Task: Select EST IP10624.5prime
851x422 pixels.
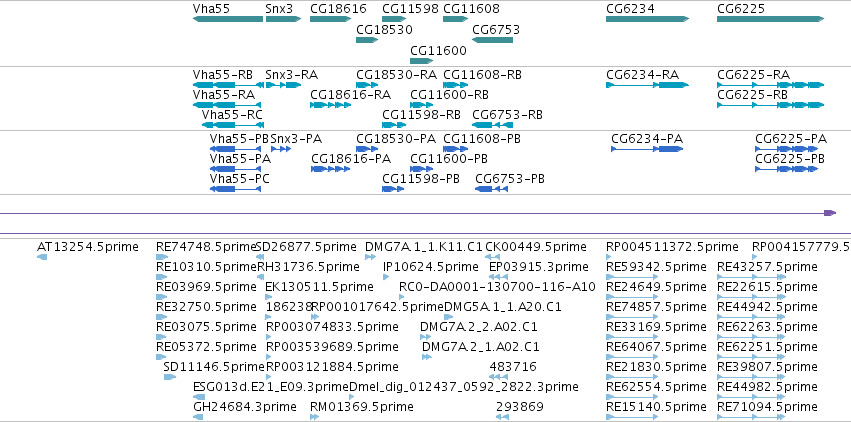Action: pyautogui.click(x=430, y=267)
